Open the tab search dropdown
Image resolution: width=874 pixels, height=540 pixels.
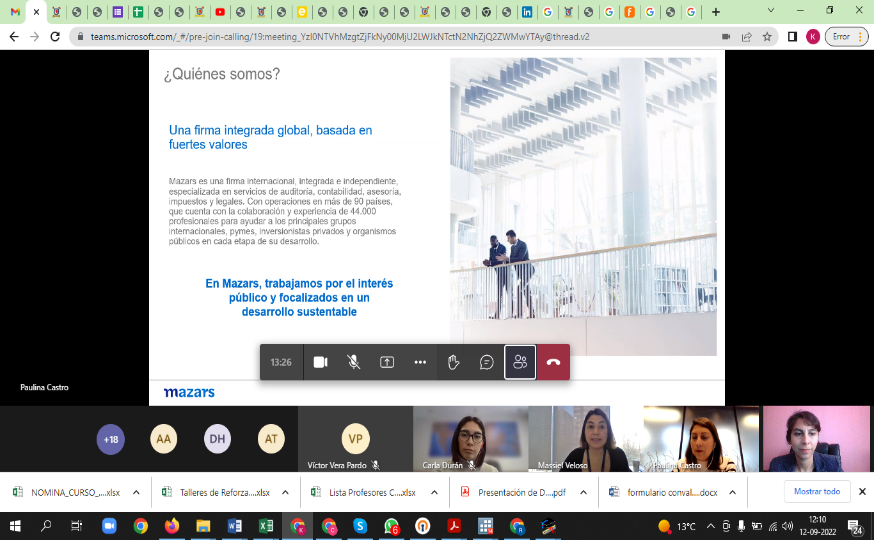pos(771,11)
